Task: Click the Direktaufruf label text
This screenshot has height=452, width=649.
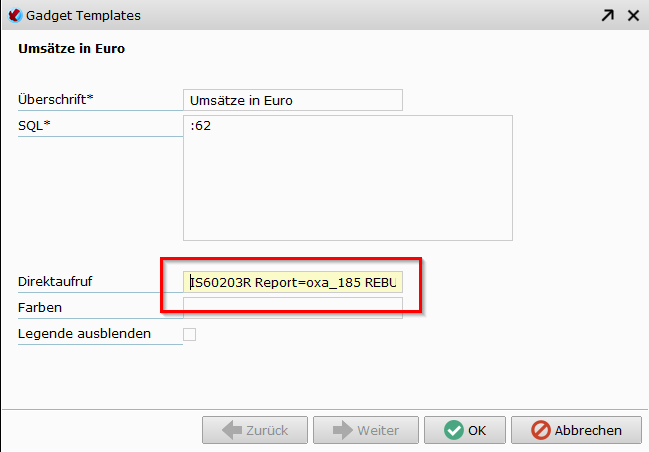Action: click(x=55, y=281)
